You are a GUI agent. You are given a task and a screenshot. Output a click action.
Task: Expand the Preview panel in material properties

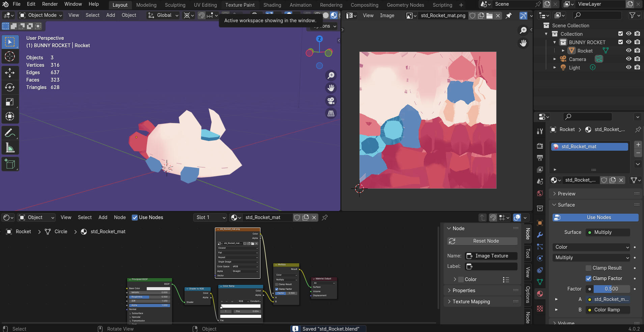[x=566, y=194]
